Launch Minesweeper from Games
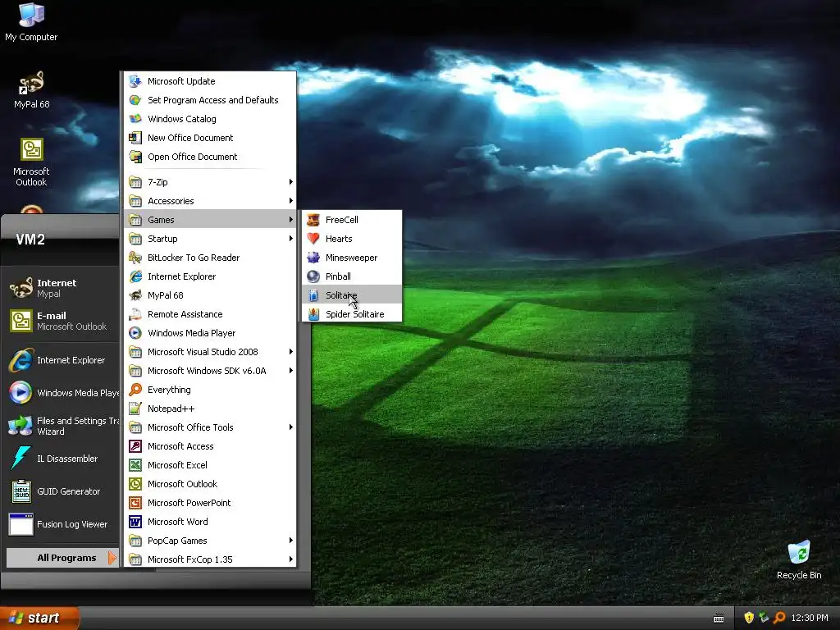840x630 pixels. pos(352,257)
